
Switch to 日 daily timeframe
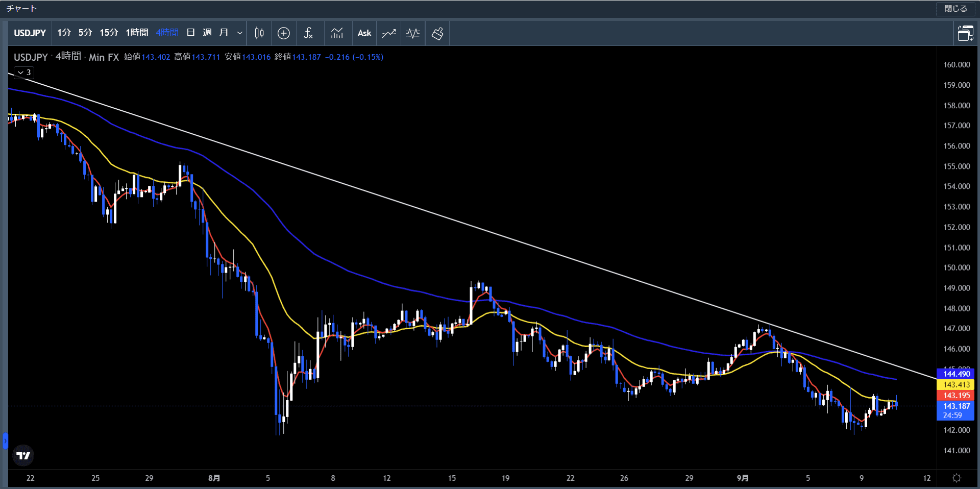coord(191,33)
